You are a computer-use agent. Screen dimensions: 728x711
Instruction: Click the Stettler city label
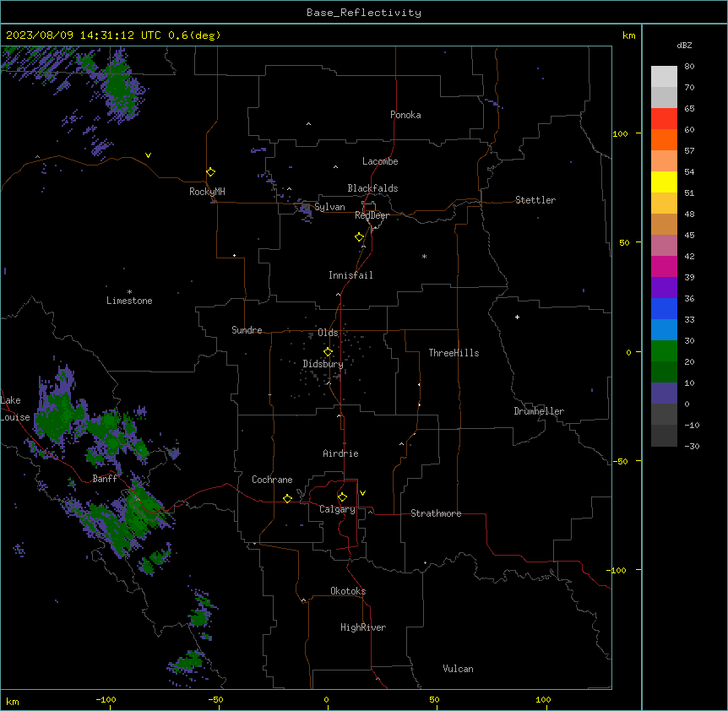tap(535, 200)
